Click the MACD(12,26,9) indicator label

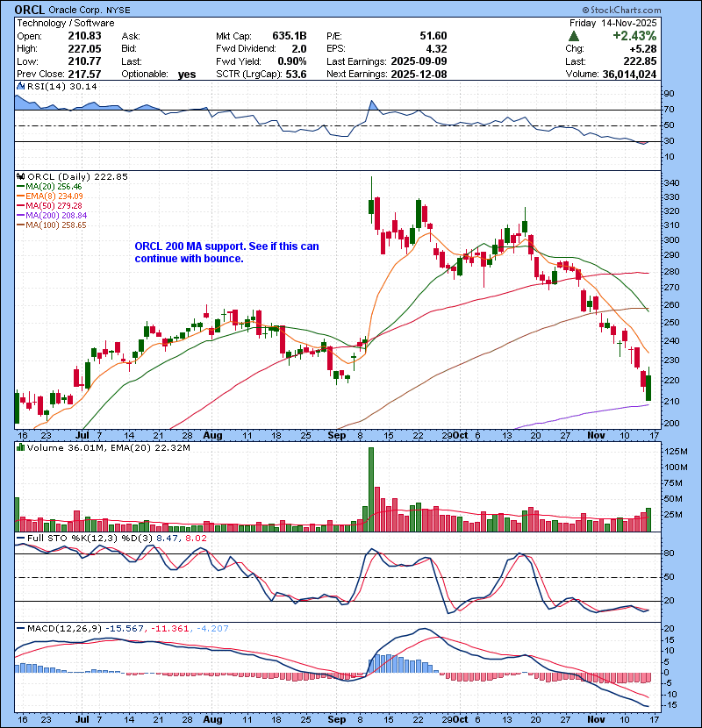[x=64, y=628]
